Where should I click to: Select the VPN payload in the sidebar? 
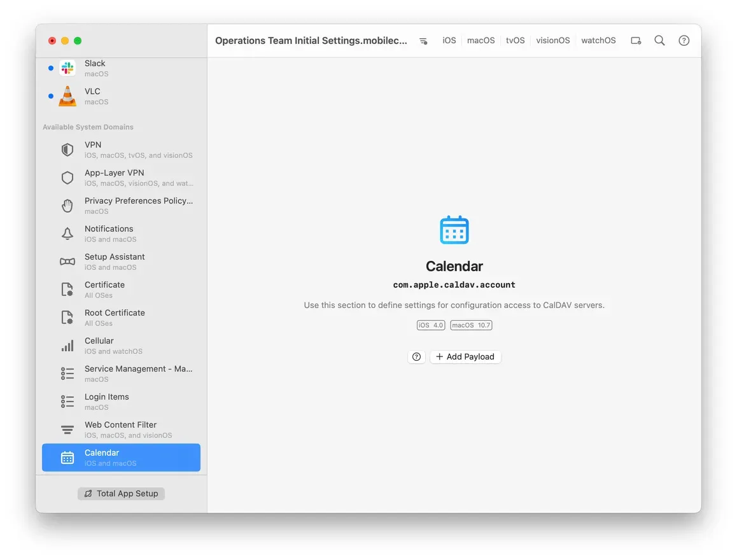pos(93,149)
